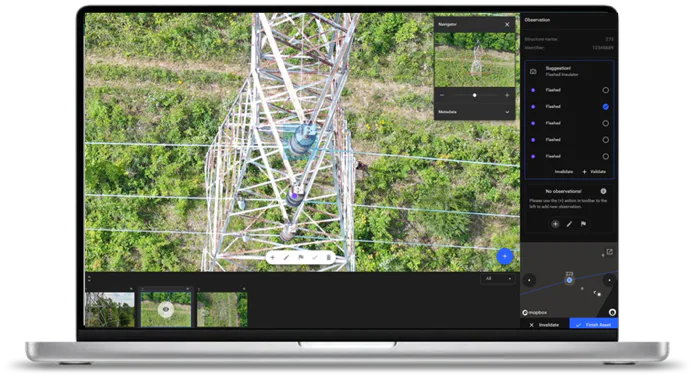Click the blue structure marker 272 on map
Viewport: 693px width, 377px height.
pyautogui.click(x=569, y=280)
